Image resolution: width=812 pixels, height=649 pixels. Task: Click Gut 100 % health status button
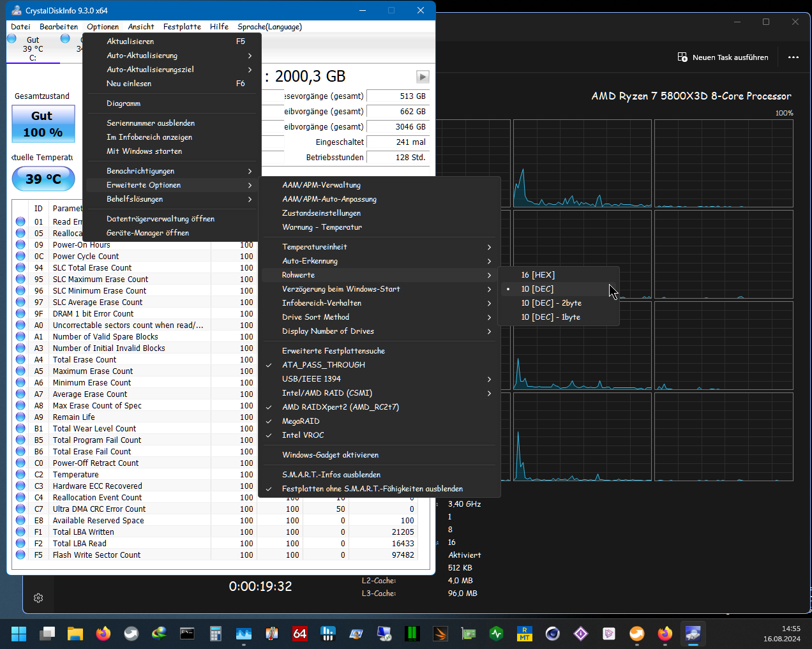43,124
